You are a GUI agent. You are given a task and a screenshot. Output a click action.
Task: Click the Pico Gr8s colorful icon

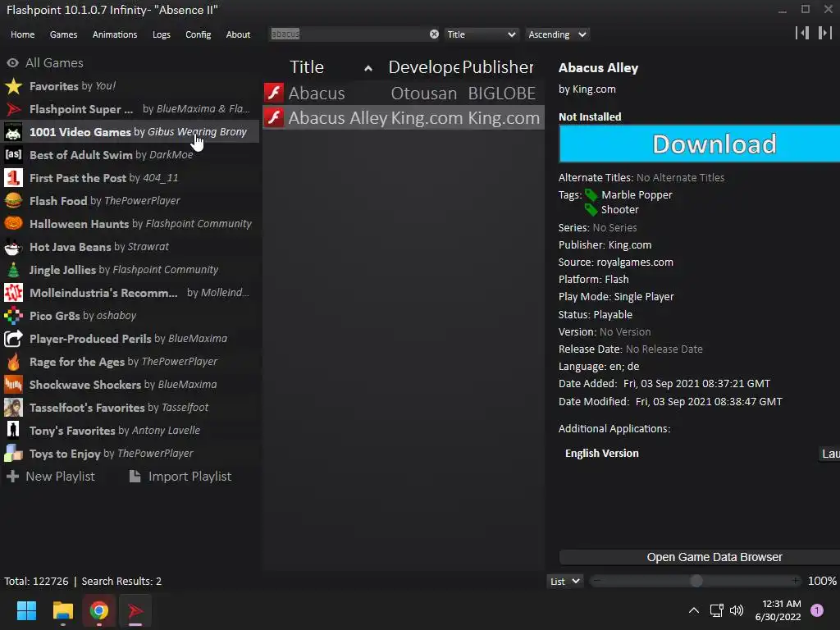point(13,316)
